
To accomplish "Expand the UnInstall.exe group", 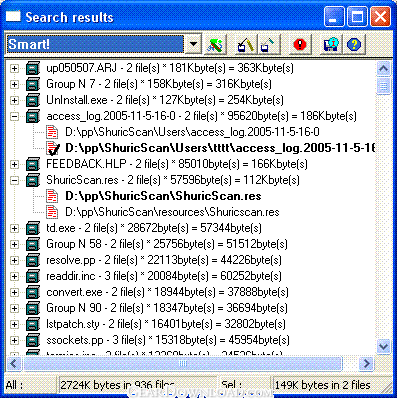I will [x=14, y=100].
